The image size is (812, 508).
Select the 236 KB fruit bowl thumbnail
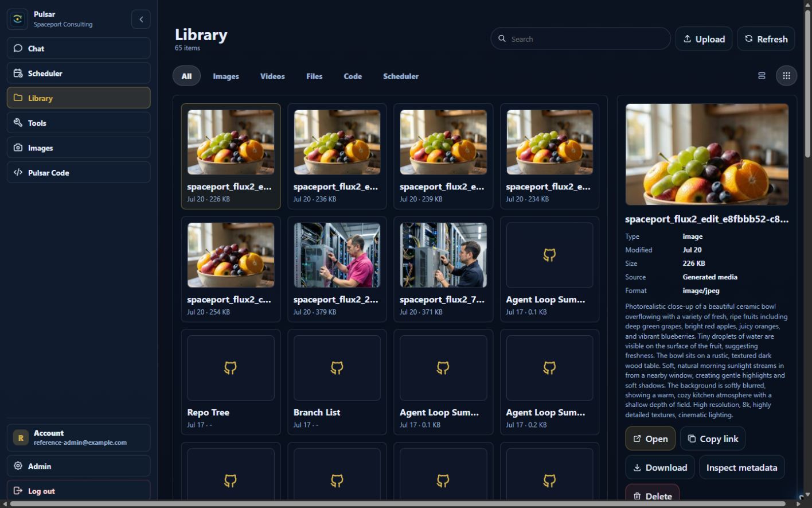pos(337,142)
